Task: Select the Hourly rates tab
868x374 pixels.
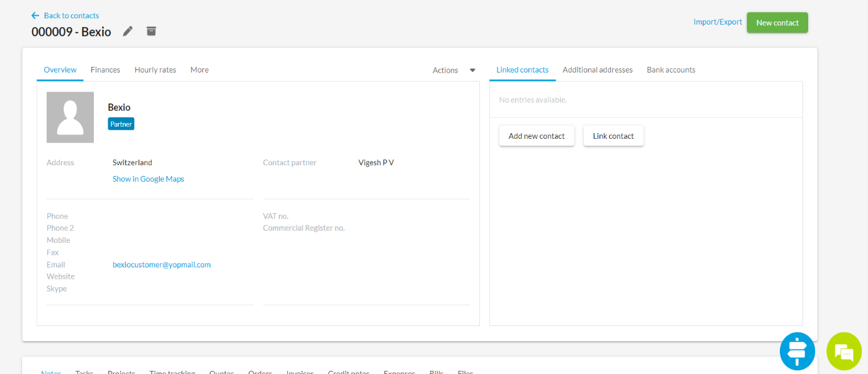Action: tap(156, 70)
